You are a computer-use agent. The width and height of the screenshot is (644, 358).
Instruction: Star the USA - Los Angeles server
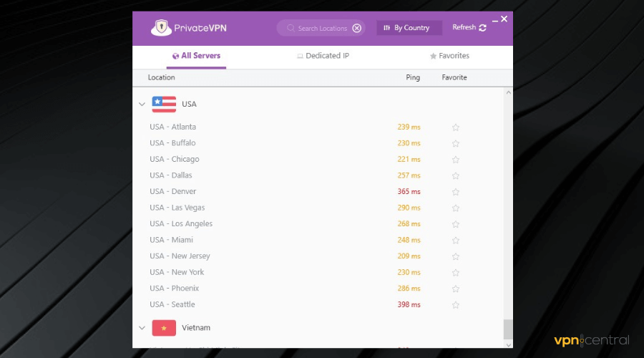(x=456, y=224)
